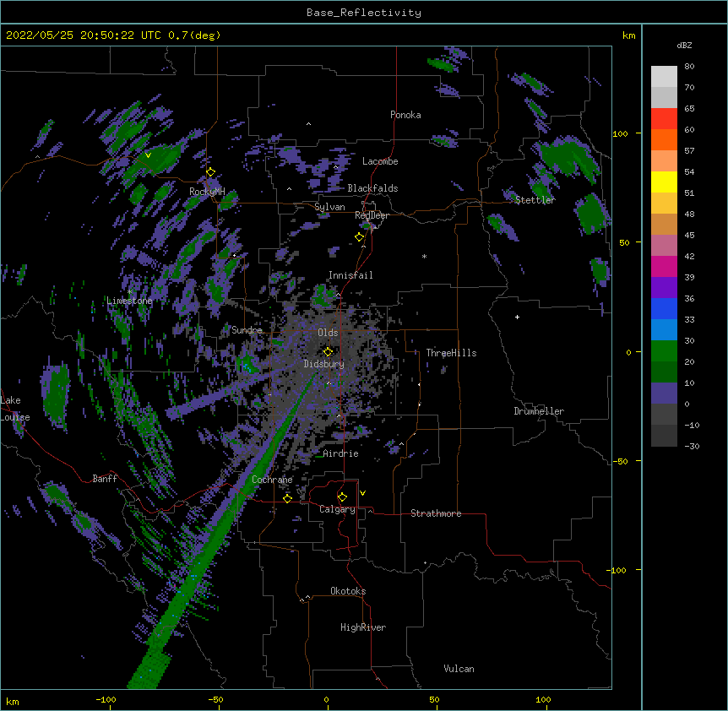Viewport: 728px width, 711px height.
Task: Click the Cochrane label
Action: pos(272,480)
